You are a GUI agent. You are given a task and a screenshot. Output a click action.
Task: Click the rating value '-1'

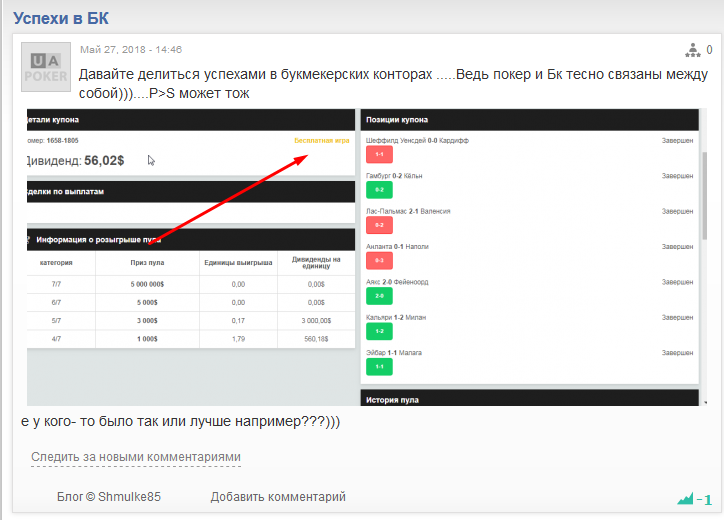704,499
